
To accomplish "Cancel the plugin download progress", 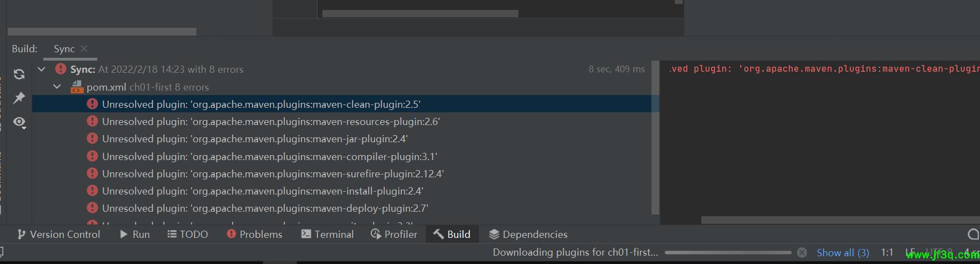I will (x=802, y=252).
